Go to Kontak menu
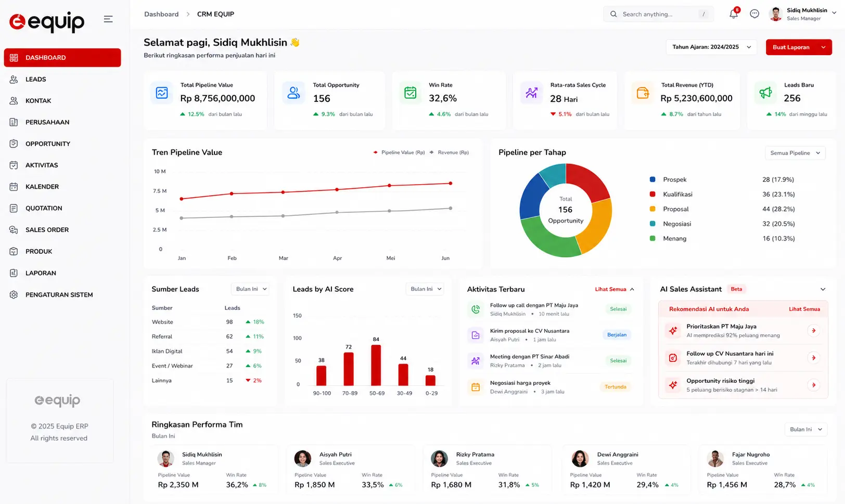The width and height of the screenshot is (845, 504). tap(62, 101)
